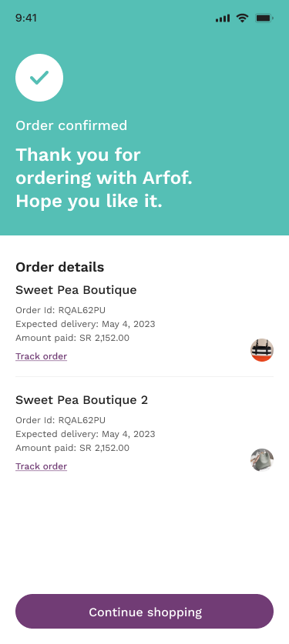Tap the first order's Order Id RQAL62PU

click(60, 310)
